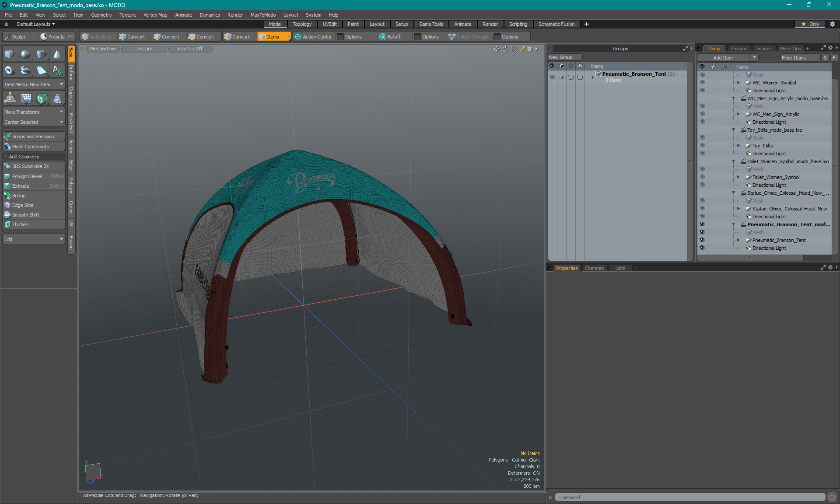Click the viewport rotate icon
Screen dimensions: 840x504
tap(505, 49)
